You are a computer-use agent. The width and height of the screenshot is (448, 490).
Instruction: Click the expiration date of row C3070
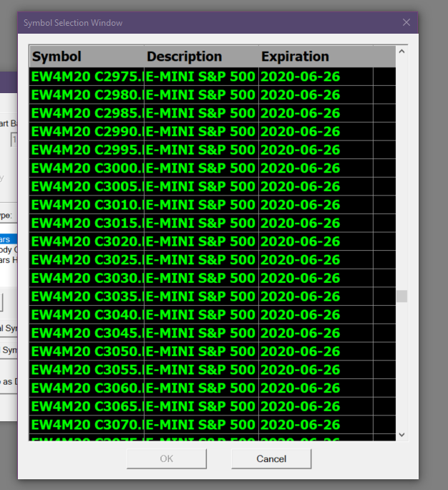(x=316, y=424)
